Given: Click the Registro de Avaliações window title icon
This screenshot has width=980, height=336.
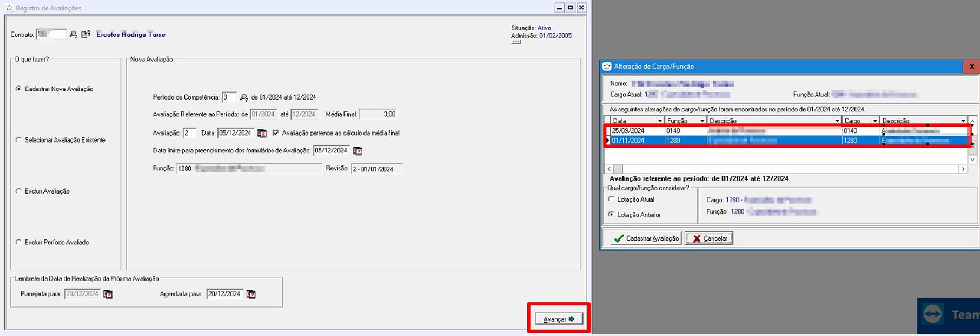Looking at the screenshot, I should pos(9,8).
